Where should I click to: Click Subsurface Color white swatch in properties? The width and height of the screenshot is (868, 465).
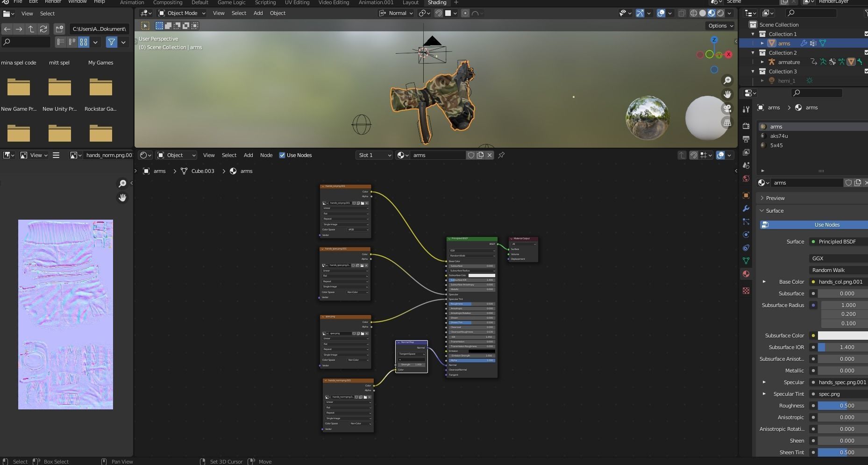pyautogui.click(x=843, y=336)
